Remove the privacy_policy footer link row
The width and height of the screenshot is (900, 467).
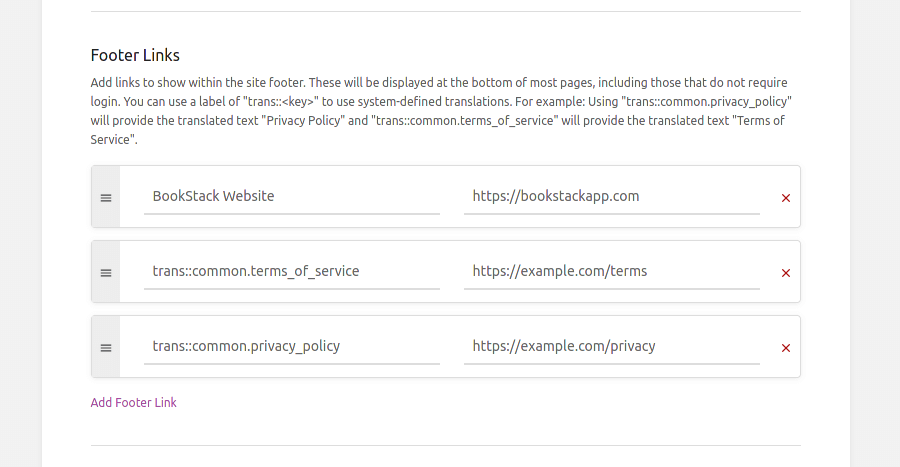[x=785, y=348]
